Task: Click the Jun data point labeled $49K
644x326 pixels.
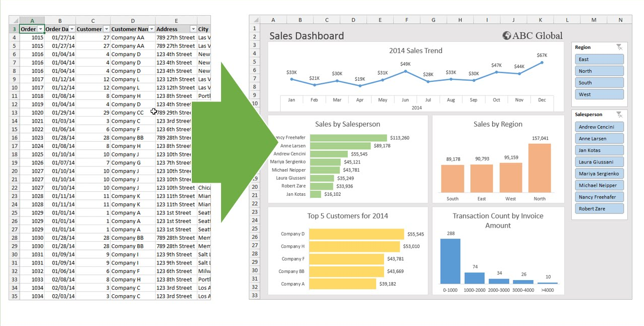Action: point(405,71)
